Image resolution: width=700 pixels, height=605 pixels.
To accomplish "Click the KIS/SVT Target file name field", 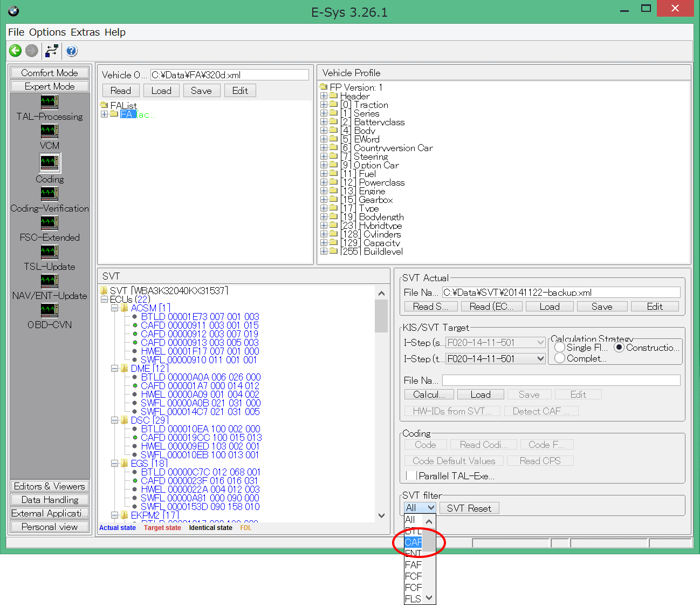I will [x=561, y=380].
